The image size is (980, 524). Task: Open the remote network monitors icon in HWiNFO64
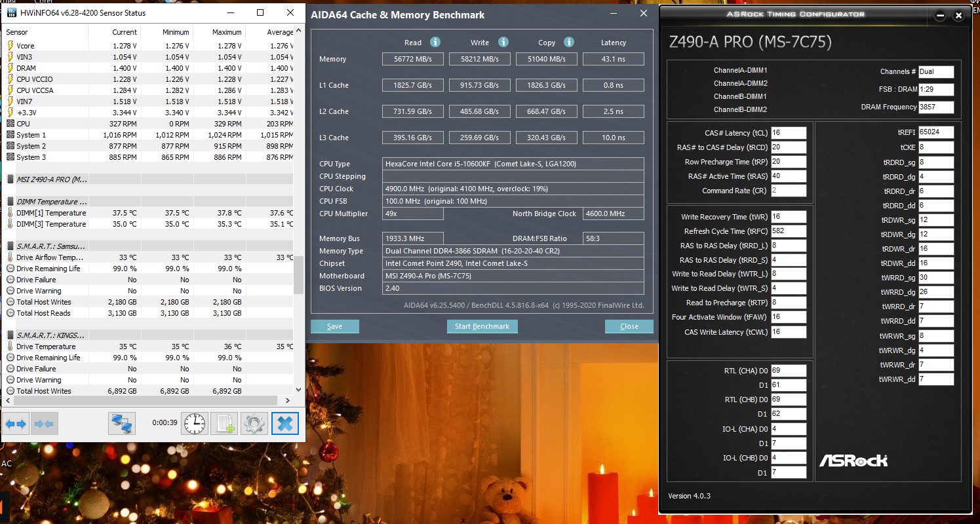point(122,424)
